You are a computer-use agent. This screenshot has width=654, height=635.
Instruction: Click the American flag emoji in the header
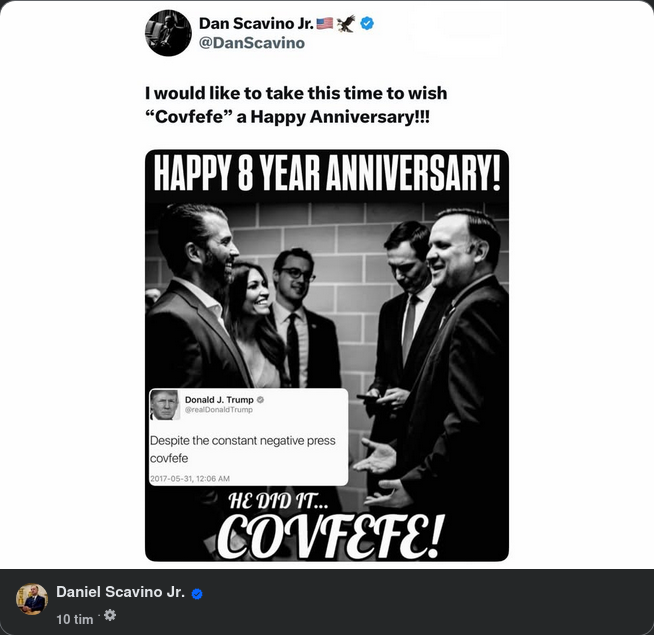[324, 23]
